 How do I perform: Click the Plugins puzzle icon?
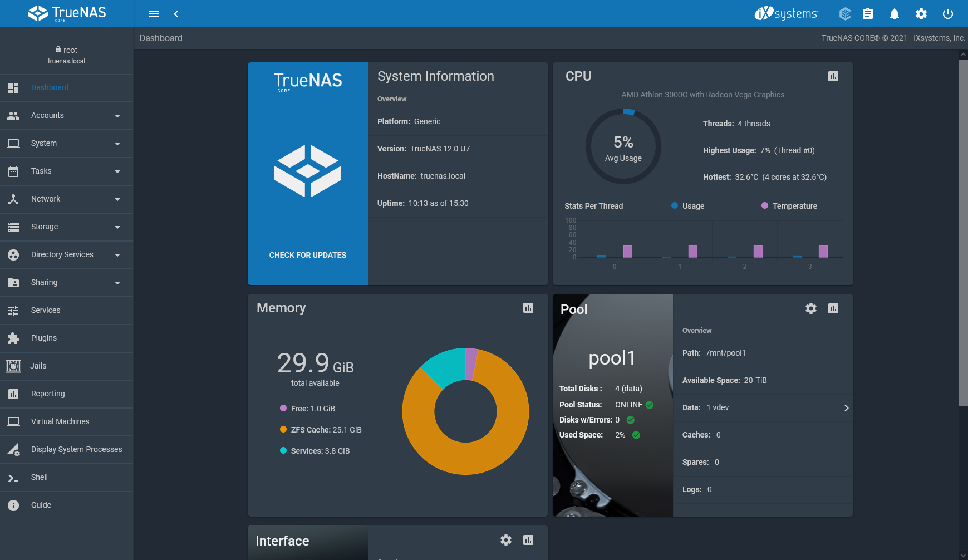coord(13,338)
